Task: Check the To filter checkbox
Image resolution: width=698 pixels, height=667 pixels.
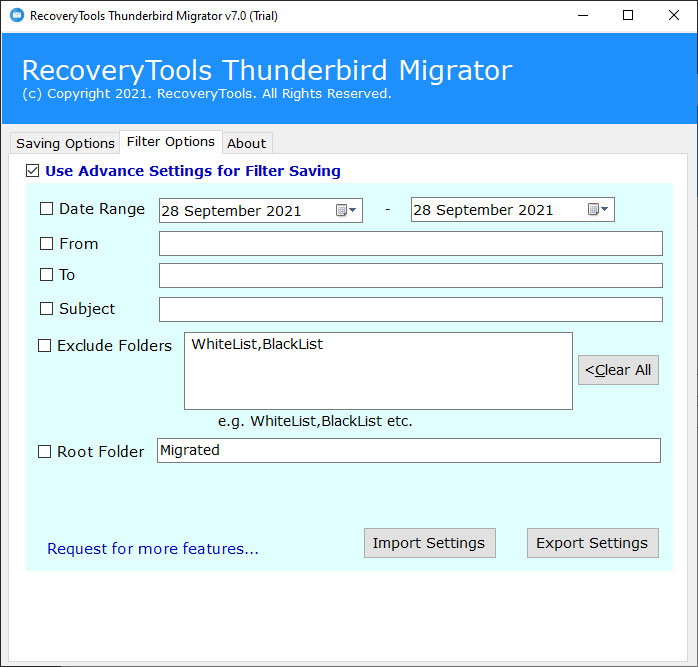Action: click(x=46, y=274)
